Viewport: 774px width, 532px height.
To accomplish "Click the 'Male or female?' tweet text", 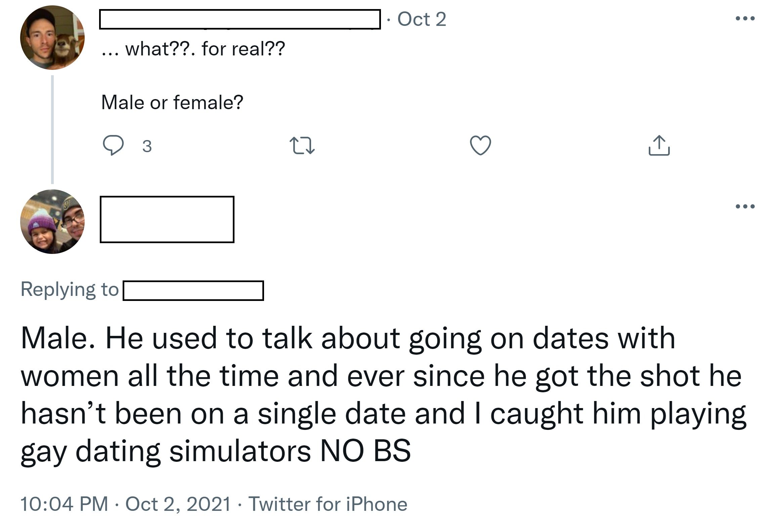I will click(172, 102).
